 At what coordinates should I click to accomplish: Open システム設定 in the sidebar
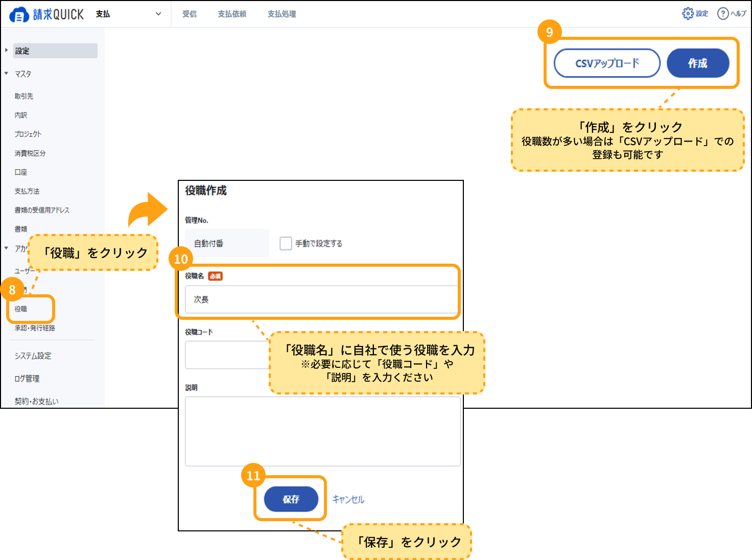click(33, 356)
